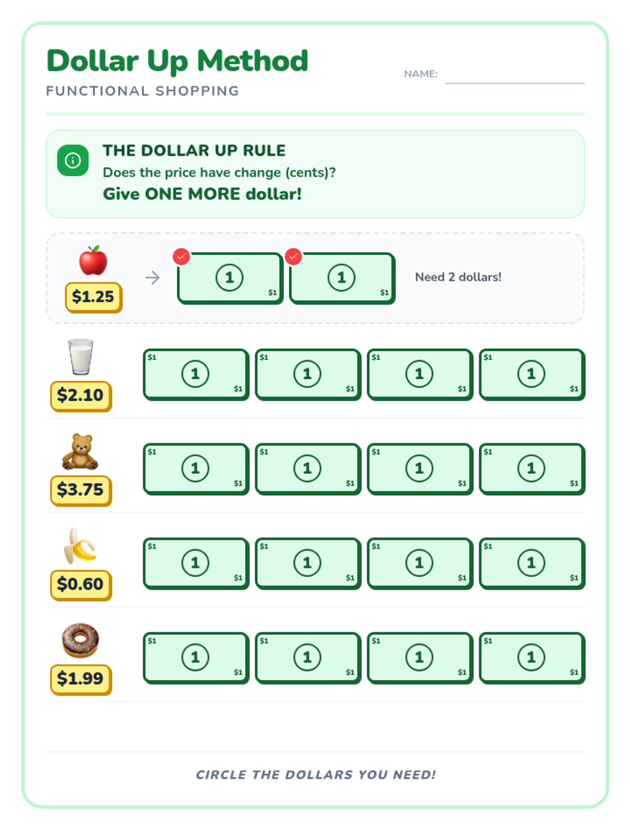Click the 'Need 2 dollars!' text
Screen dimensions: 630x840
[x=458, y=277]
